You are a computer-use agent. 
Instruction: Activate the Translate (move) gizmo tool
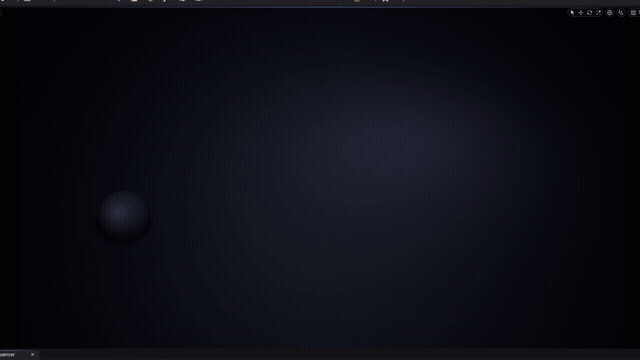coord(581,13)
